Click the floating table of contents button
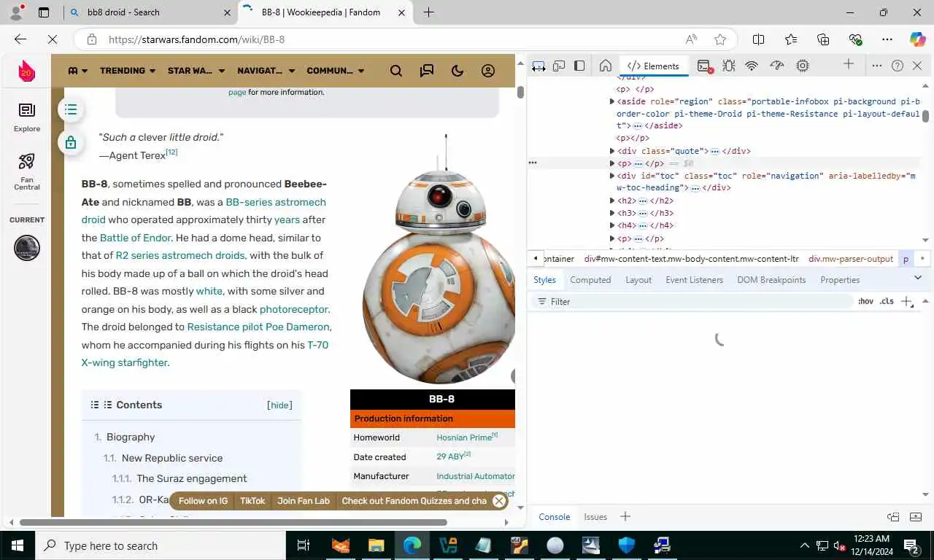This screenshot has width=934, height=560. pyautogui.click(x=71, y=110)
